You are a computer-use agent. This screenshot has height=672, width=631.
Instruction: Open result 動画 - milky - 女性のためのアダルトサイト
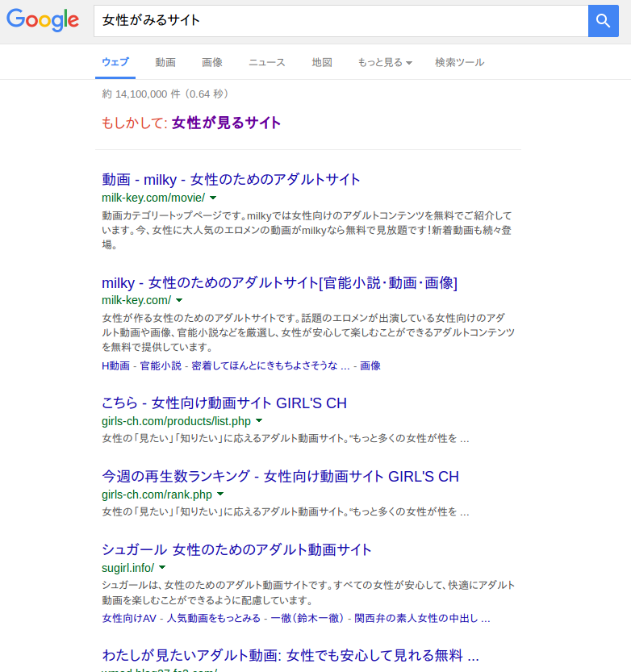coord(231,180)
